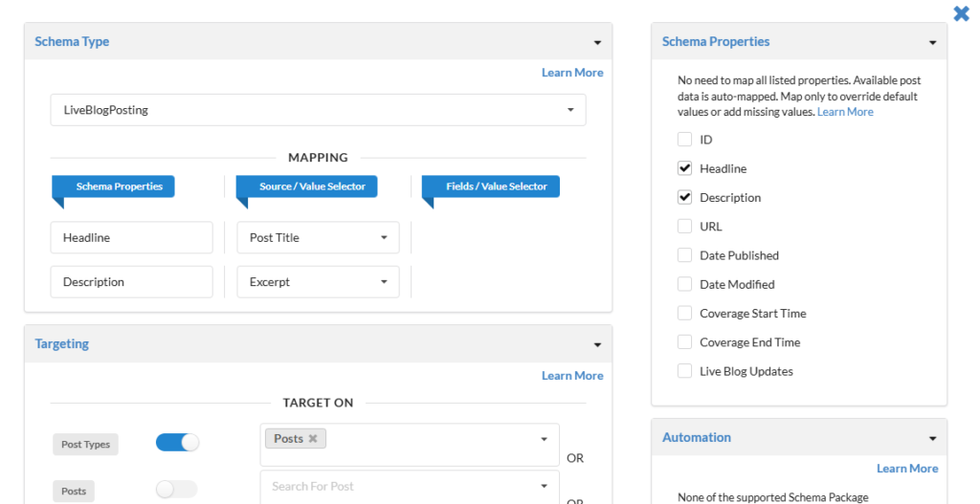
Task: Collapse the Automation panel arrow
Action: pos(932,439)
